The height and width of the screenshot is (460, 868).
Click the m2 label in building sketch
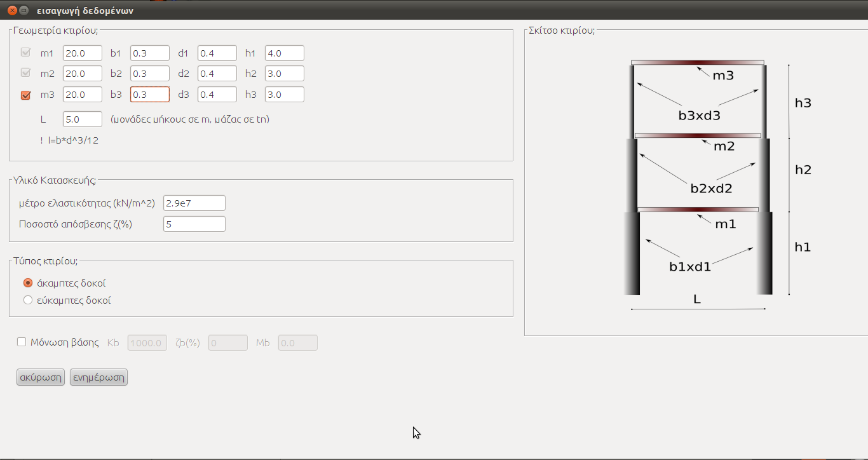[x=724, y=147]
